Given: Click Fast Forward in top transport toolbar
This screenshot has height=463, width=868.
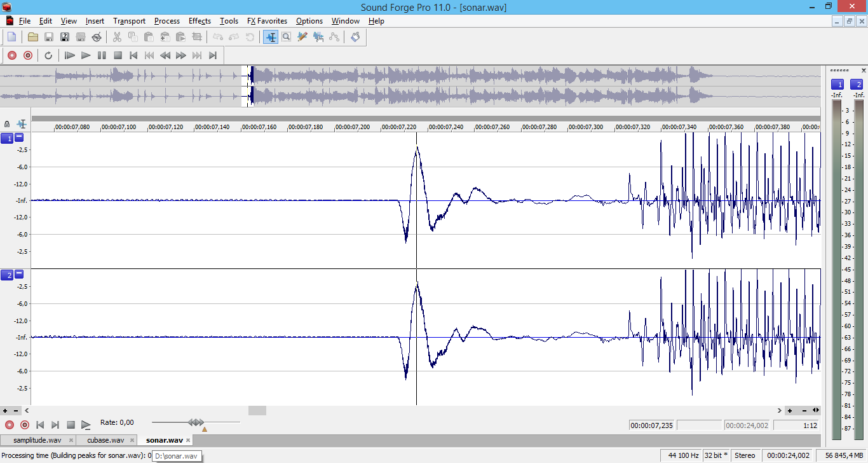Looking at the screenshot, I should click(x=181, y=55).
